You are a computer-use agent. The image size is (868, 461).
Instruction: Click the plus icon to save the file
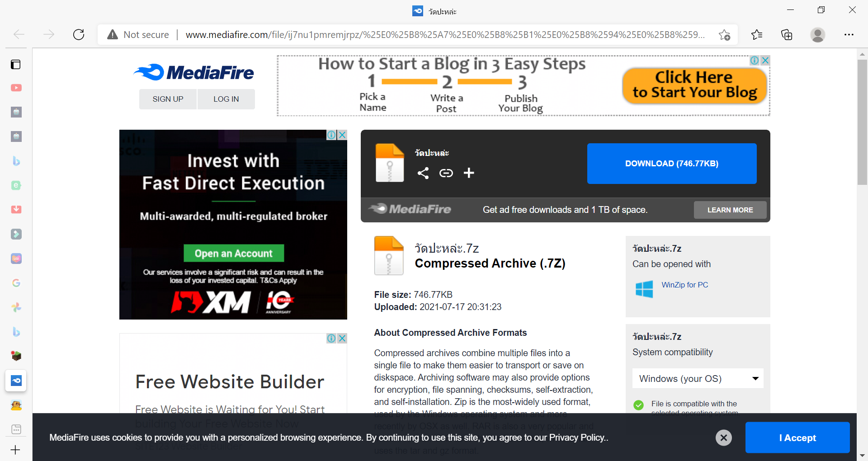click(469, 173)
